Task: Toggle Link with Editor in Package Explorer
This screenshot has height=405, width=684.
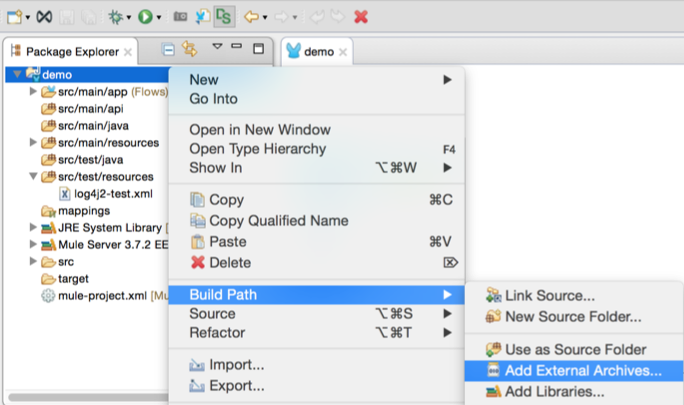Action: click(188, 49)
